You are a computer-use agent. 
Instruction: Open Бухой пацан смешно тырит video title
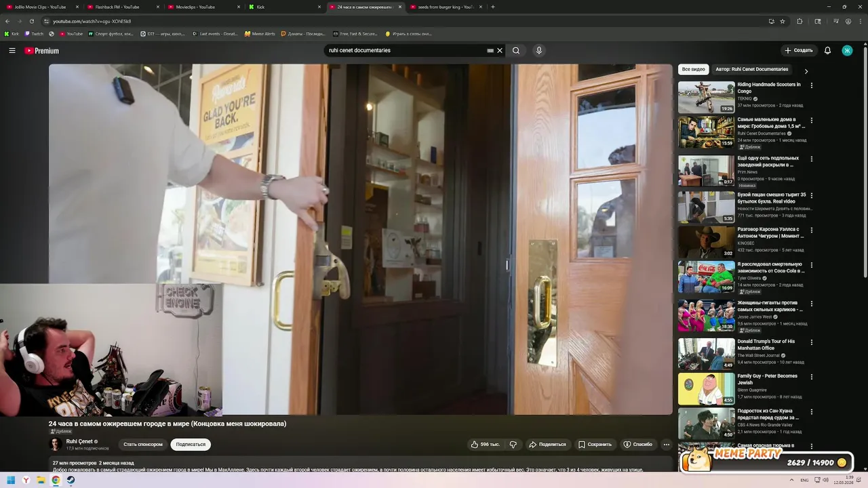coord(772,198)
